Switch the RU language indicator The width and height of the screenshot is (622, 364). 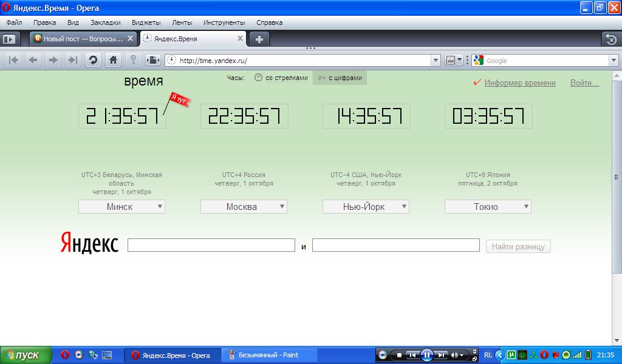coord(488,355)
